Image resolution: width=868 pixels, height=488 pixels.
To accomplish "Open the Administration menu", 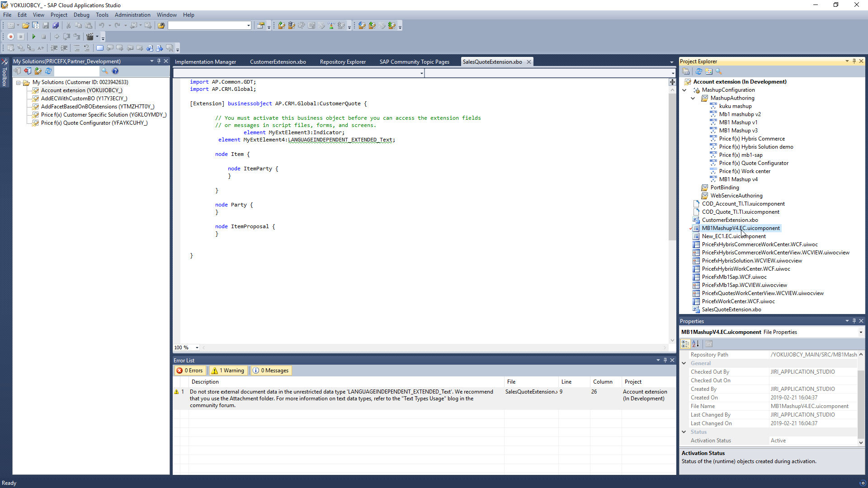I will (x=132, y=15).
